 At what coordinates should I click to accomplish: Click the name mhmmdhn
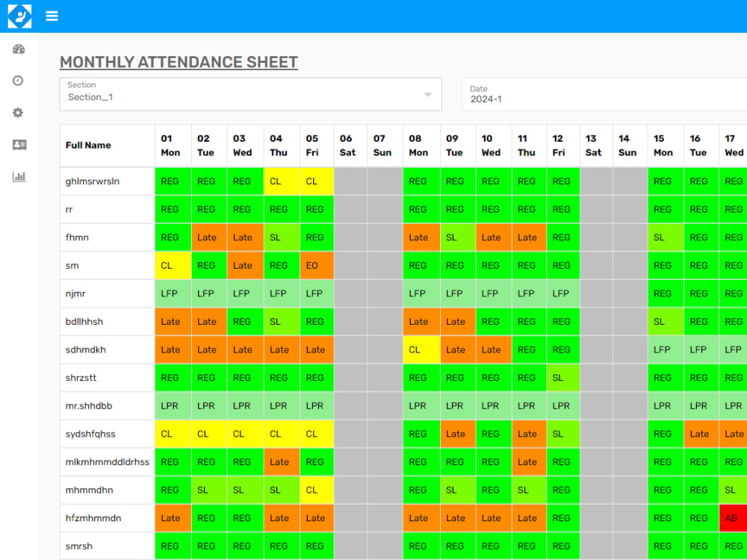tap(90, 490)
